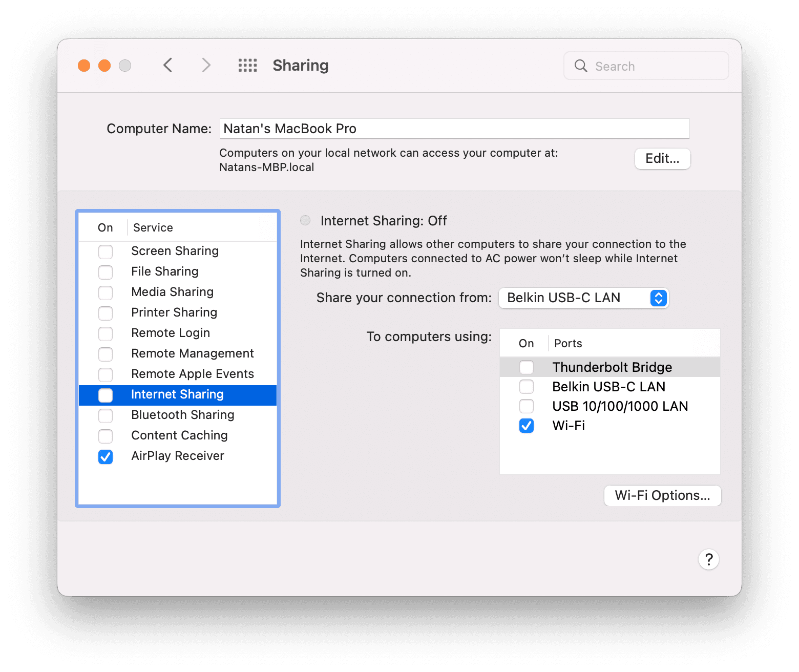
Task: Enable the Bluetooth Sharing checkbox
Action: [x=106, y=415]
